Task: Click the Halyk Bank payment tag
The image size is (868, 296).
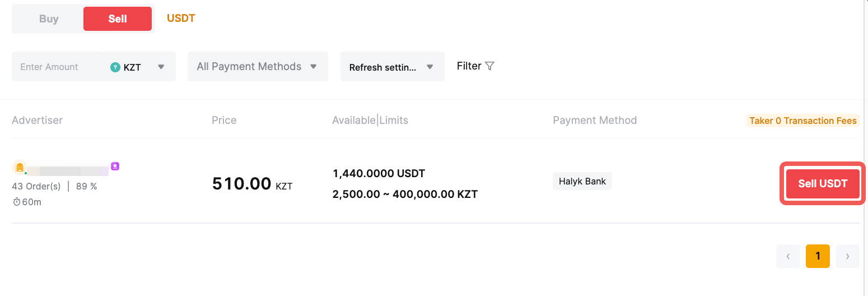Action: 582,182
